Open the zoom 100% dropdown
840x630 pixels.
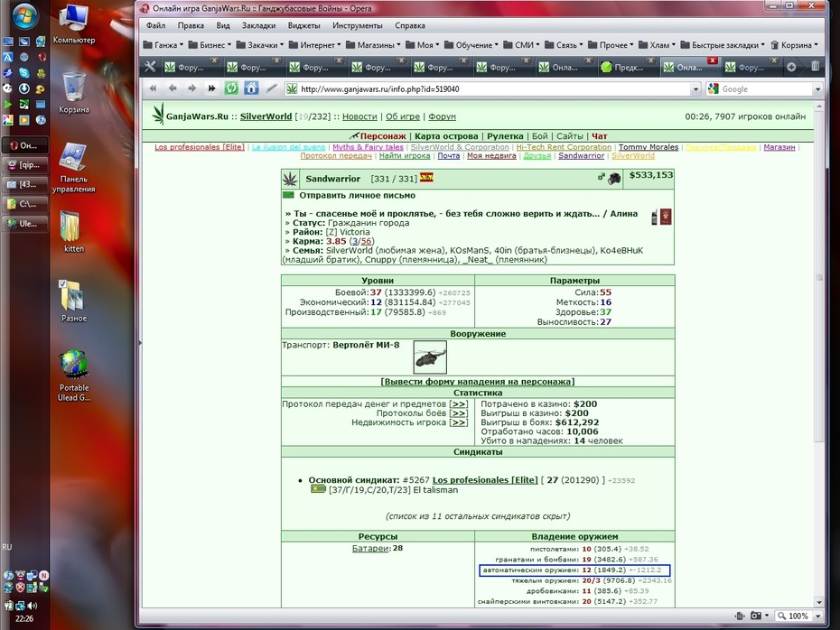click(x=817, y=616)
